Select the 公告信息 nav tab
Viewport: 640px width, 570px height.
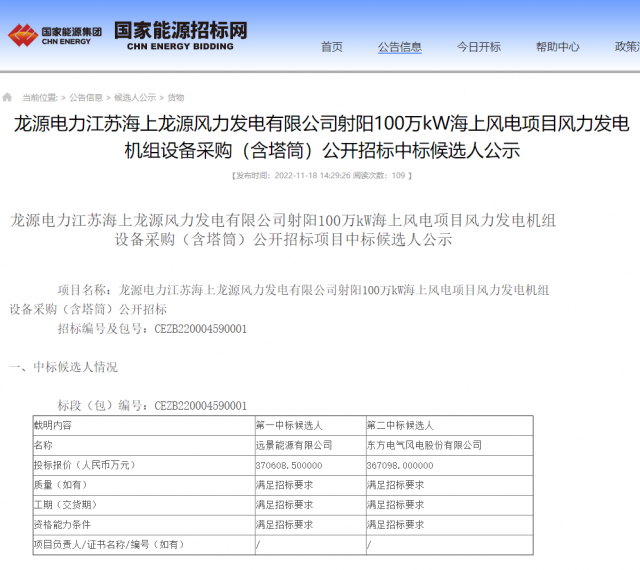399,47
